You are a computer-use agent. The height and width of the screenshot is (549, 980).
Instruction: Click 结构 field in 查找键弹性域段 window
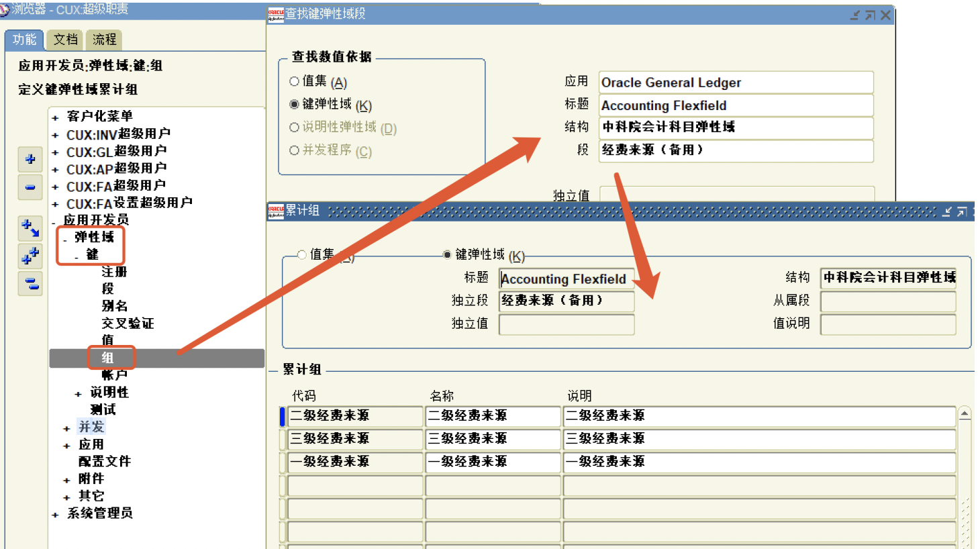pos(736,128)
